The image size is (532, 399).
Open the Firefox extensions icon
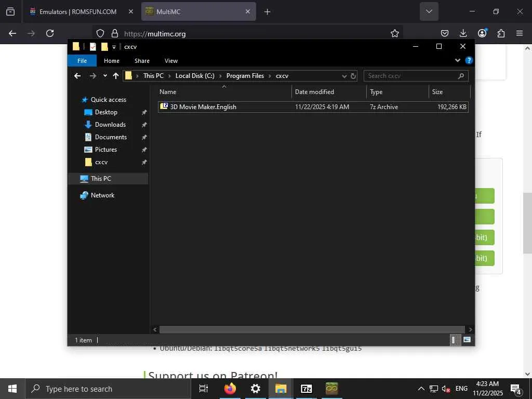tap(501, 33)
